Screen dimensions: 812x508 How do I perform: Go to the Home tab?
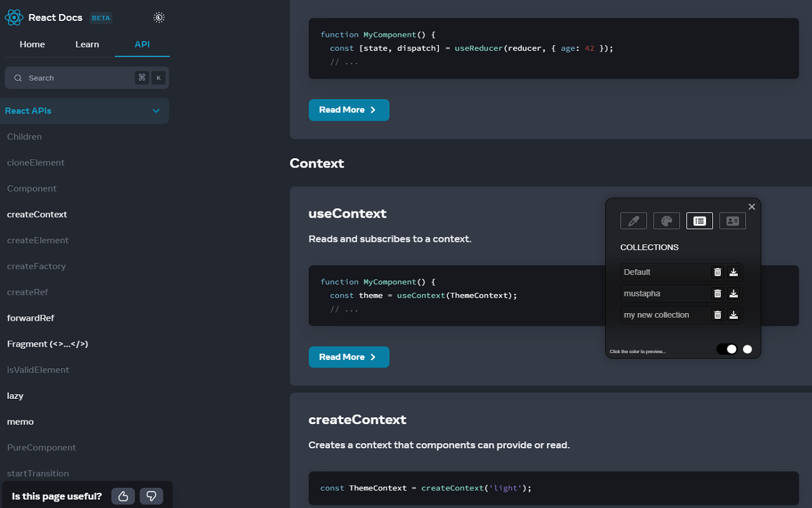32,44
